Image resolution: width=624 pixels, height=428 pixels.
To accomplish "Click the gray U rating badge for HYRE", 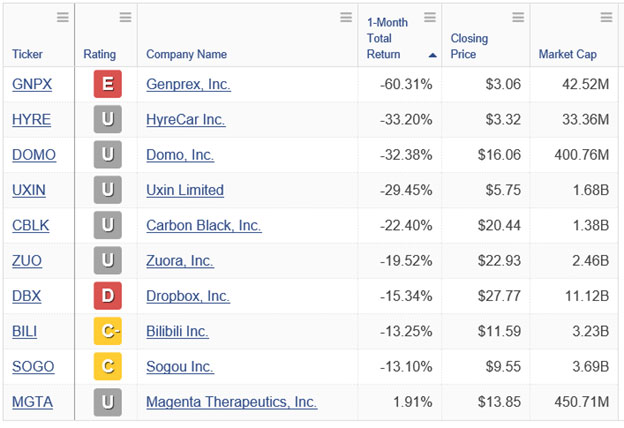I will [108, 119].
